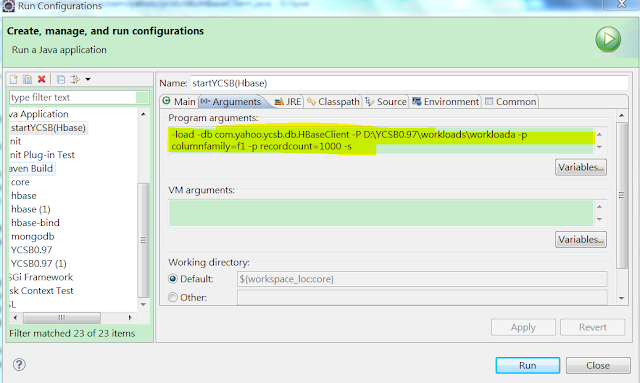Select the JUnit Plug-in Test entry
This screenshot has height=383, width=640.
pos(42,155)
